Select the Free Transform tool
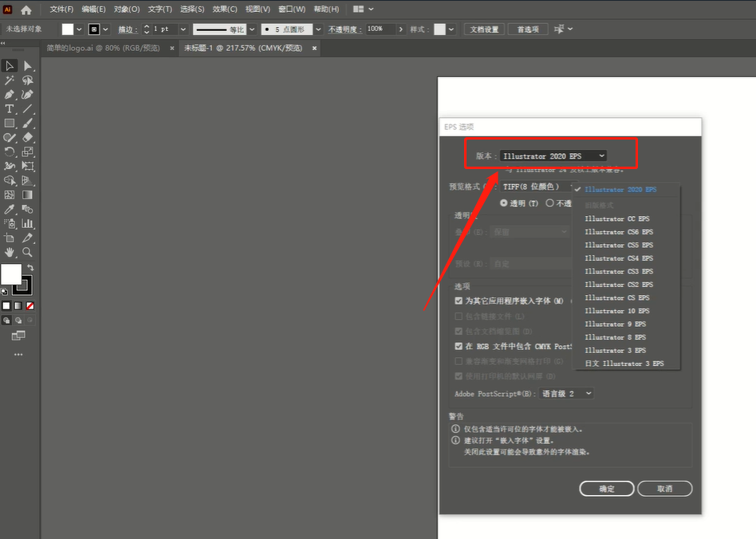This screenshot has width=756, height=539. [x=27, y=167]
